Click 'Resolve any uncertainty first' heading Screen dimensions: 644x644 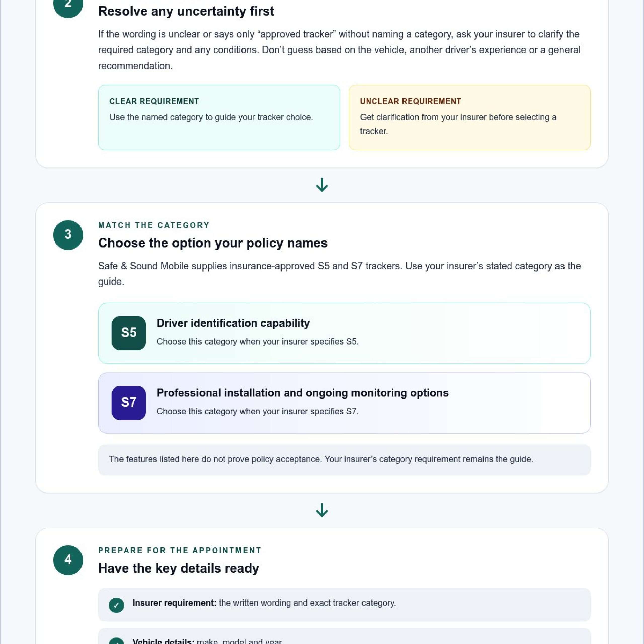pos(186,11)
